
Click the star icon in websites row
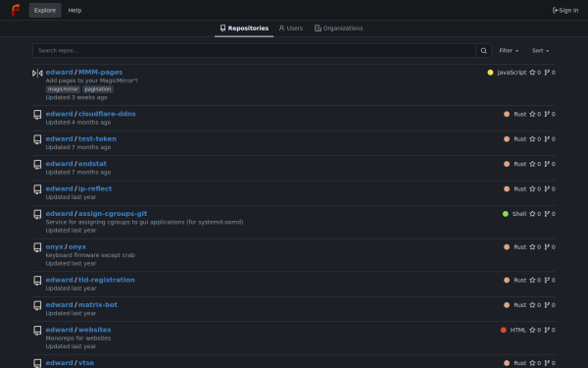(532, 330)
